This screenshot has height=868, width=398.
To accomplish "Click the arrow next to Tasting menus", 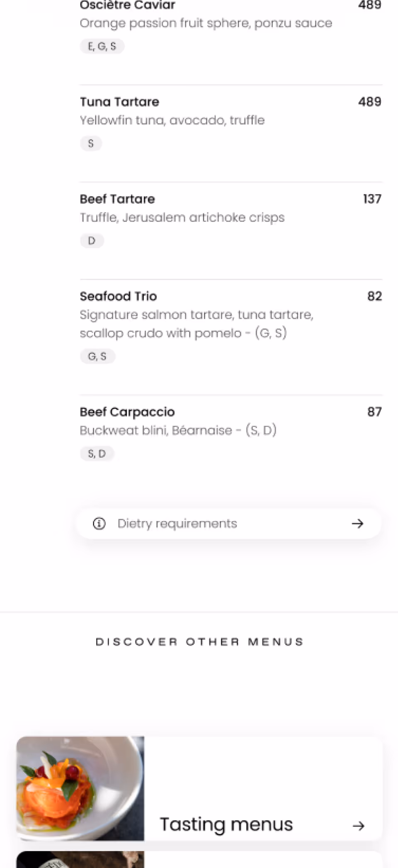I will [359, 826].
